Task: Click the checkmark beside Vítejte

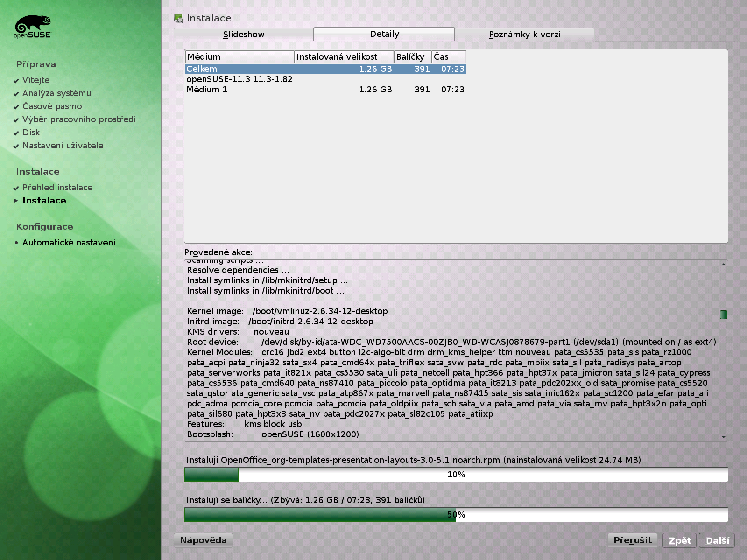Action: coord(16,81)
